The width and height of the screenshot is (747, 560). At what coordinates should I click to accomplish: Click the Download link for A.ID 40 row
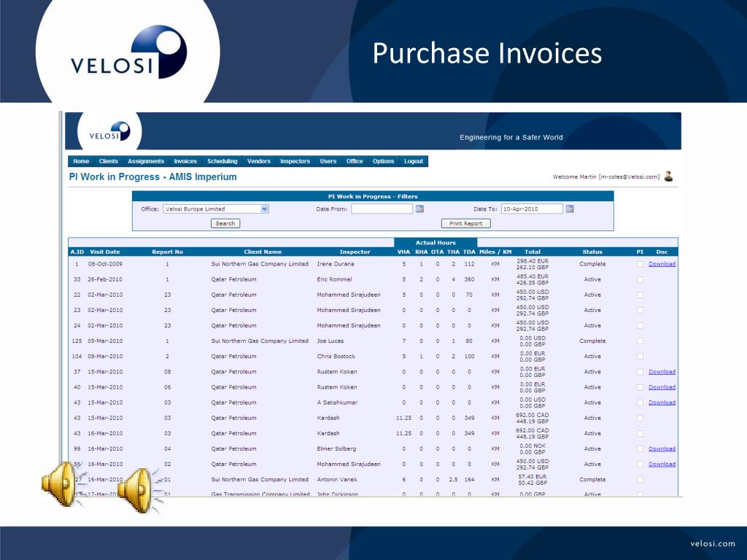tap(662, 387)
